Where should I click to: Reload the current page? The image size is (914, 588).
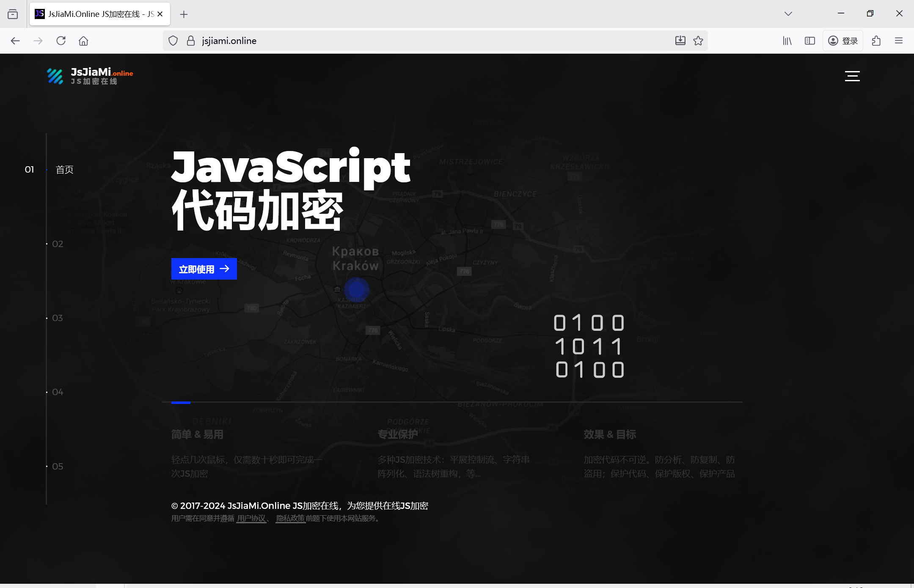click(61, 41)
